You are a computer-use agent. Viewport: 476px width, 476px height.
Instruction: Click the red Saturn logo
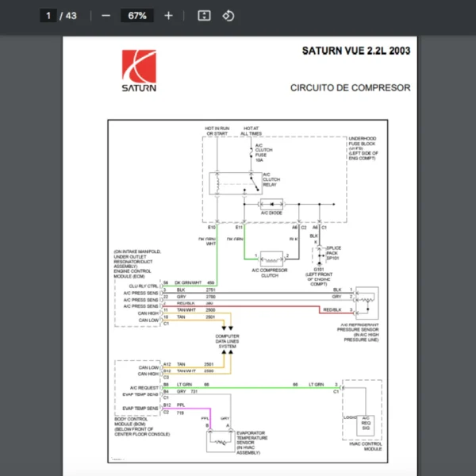click(139, 71)
